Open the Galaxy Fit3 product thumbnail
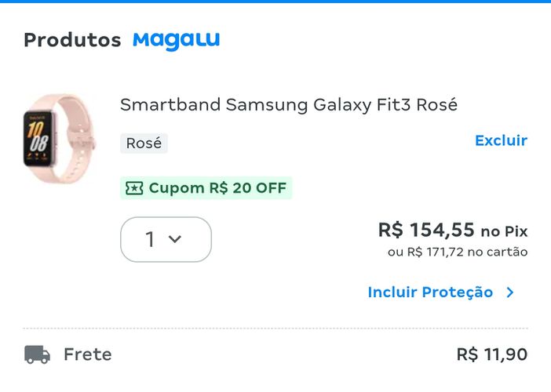 click(59, 139)
